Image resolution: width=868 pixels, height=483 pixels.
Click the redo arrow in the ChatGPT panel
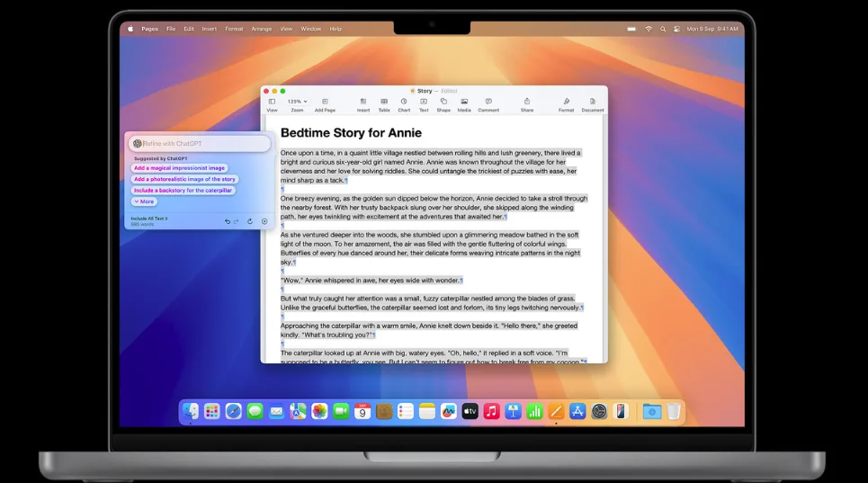coord(237,221)
